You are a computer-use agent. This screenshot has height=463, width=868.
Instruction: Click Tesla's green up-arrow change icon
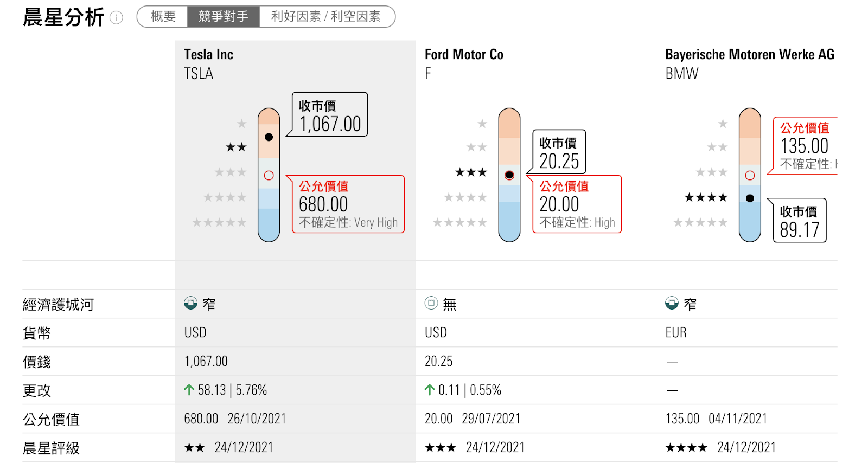(x=189, y=390)
